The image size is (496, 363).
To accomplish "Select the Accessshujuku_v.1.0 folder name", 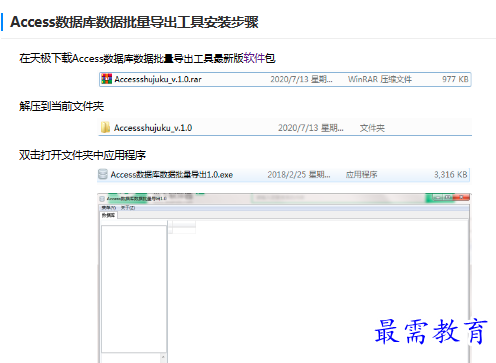I will tap(153, 128).
